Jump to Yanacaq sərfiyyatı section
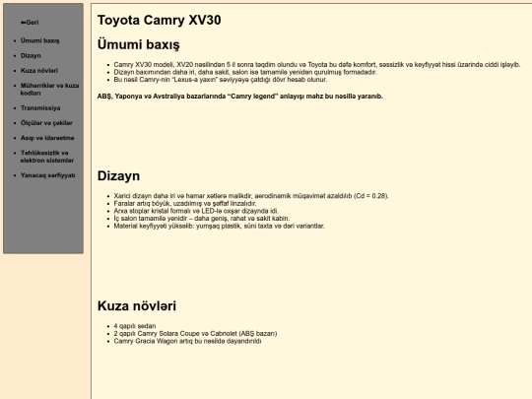532x399 pixels. [x=48, y=175]
